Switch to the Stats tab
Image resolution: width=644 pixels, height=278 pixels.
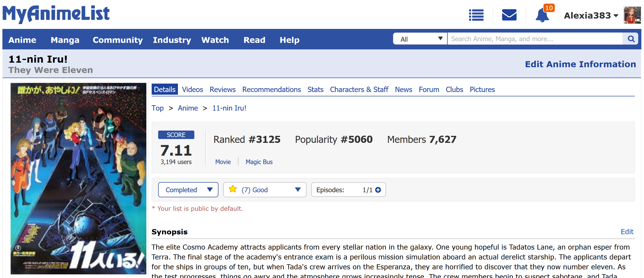[315, 89]
